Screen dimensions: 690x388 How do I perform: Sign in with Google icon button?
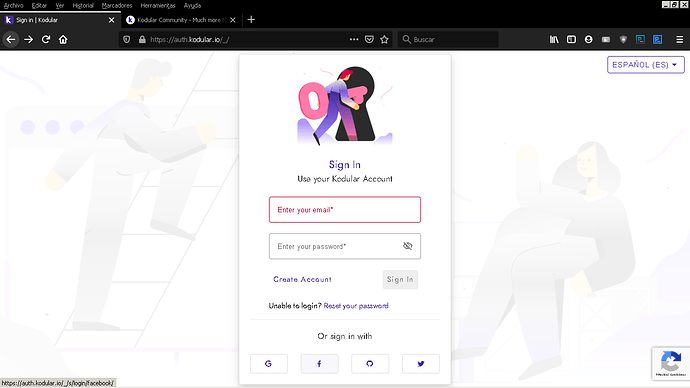pyautogui.click(x=269, y=364)
